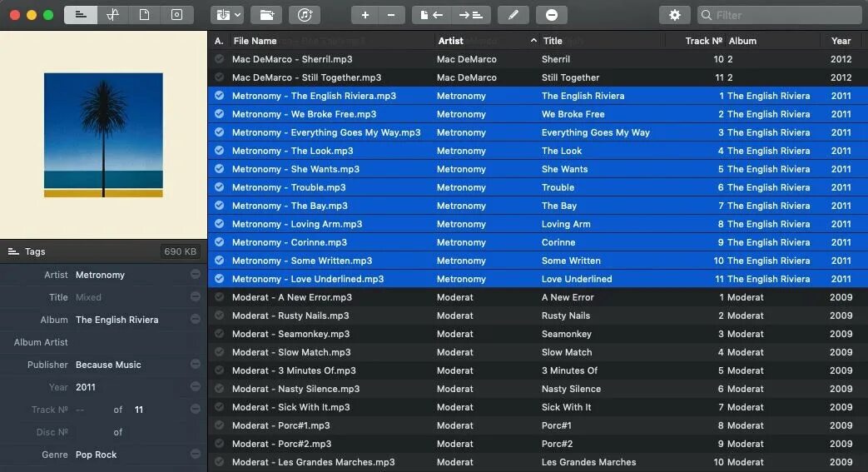Click the Filter search field

780,15
